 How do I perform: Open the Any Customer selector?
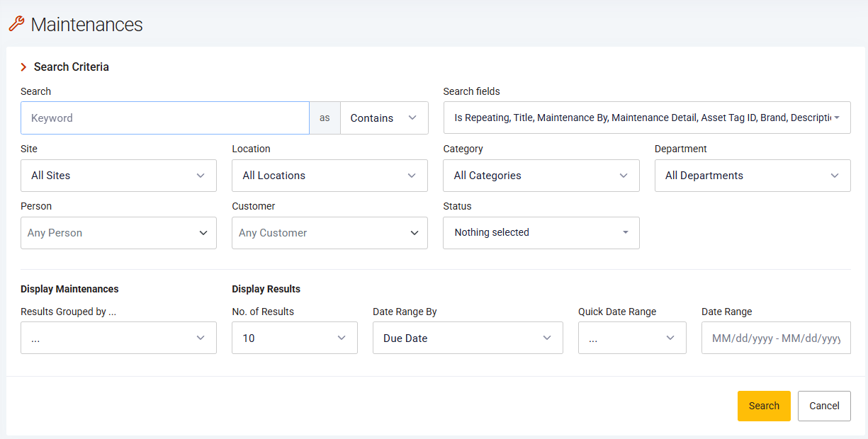(329, 233)
